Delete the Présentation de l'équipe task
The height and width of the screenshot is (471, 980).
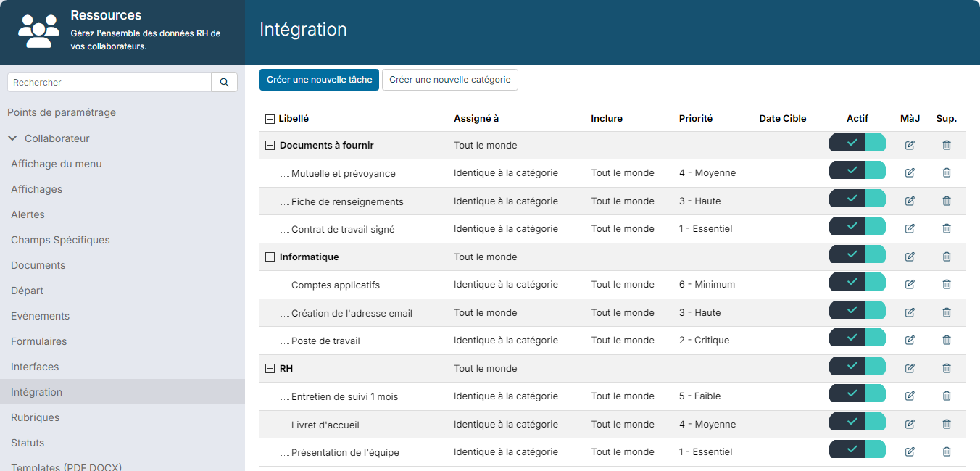(x=947, y=451)
